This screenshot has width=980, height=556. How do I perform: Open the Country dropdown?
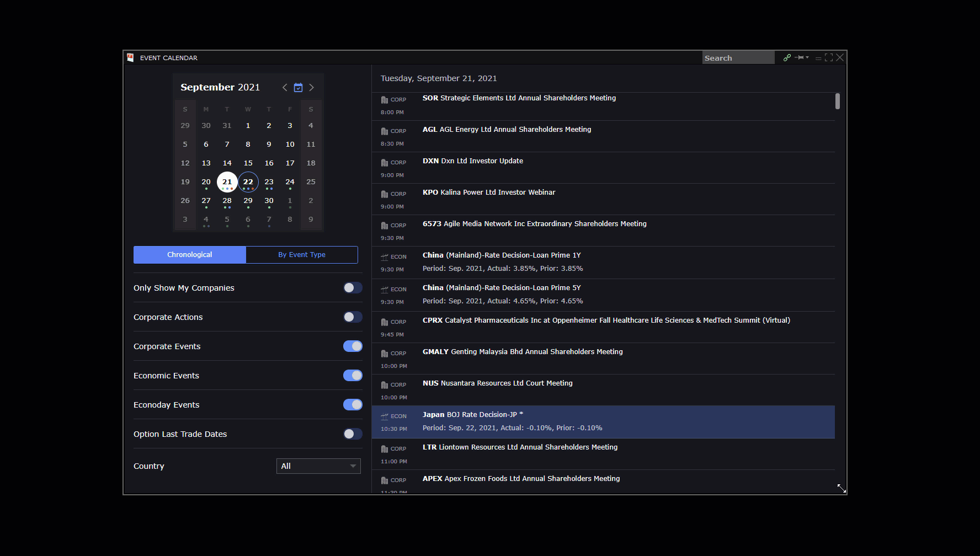coord(318,466)
